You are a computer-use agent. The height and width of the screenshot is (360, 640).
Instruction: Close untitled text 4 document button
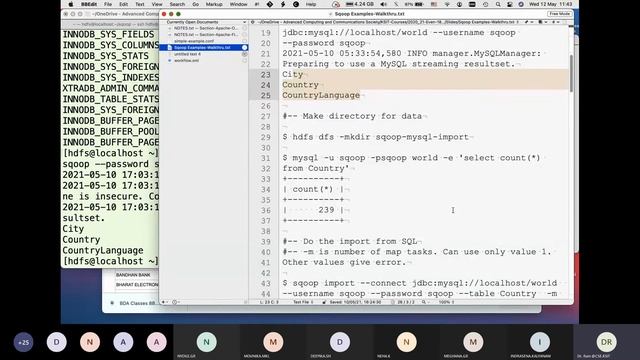pos(244,54)
